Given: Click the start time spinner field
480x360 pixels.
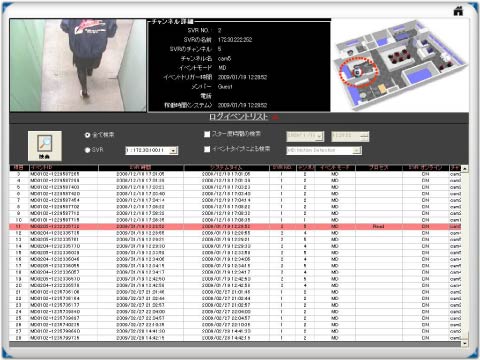Looking at the screenshot, I should [x=350, y=136].
